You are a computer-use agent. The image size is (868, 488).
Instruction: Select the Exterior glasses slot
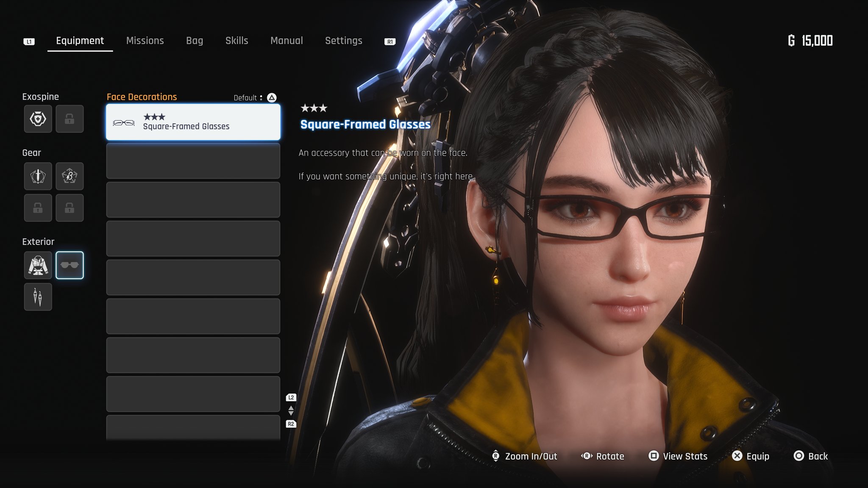click(70, 265)
